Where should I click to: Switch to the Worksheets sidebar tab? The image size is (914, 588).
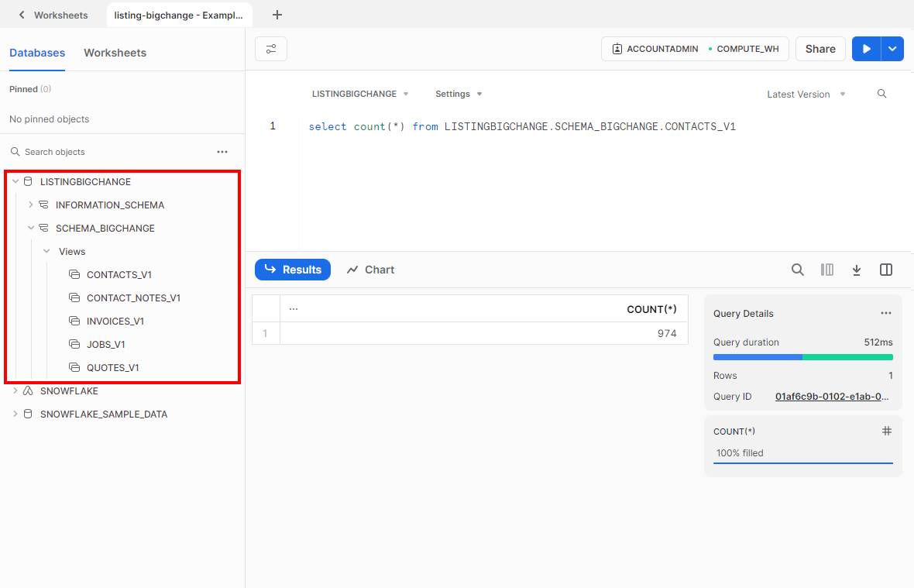coord(115,53)
